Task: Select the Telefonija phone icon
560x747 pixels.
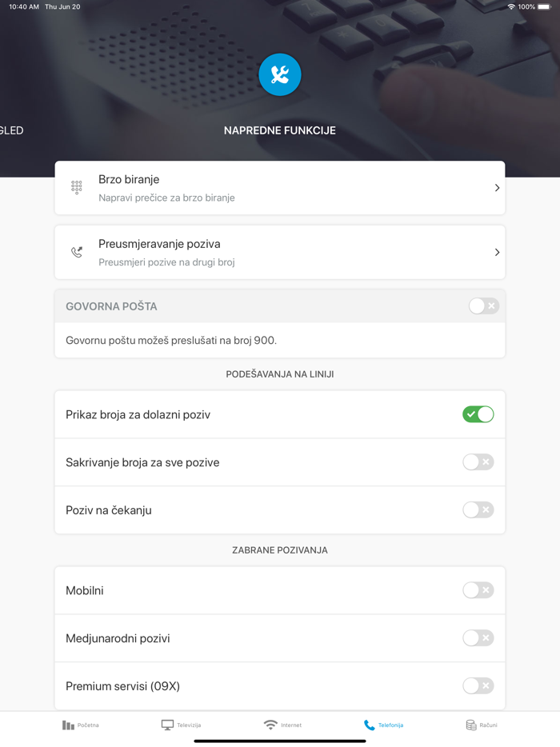Action: click(x=369, y=725)
